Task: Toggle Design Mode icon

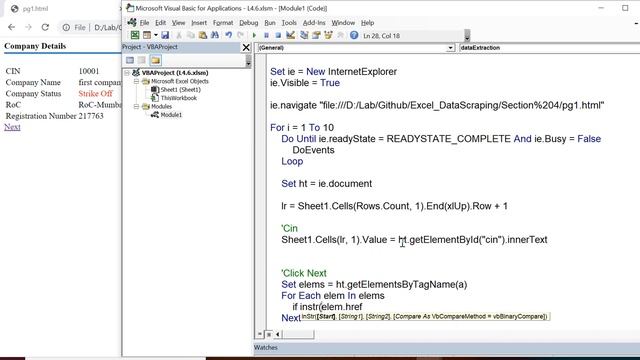Action: click(x=290, y=36)
